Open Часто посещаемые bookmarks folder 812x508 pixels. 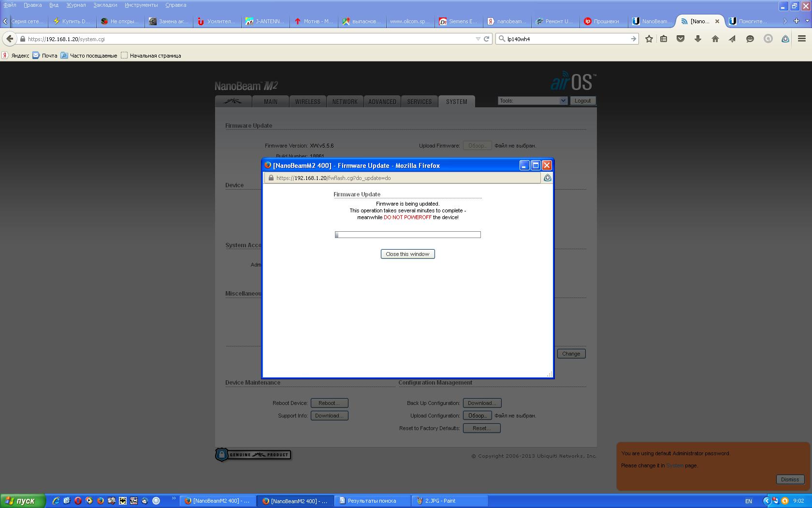coord(89,56)
